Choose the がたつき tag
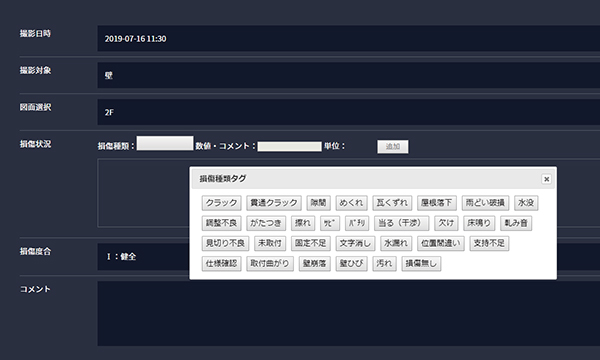This screenshot has height=360, width=600. [x=266, y=223]
